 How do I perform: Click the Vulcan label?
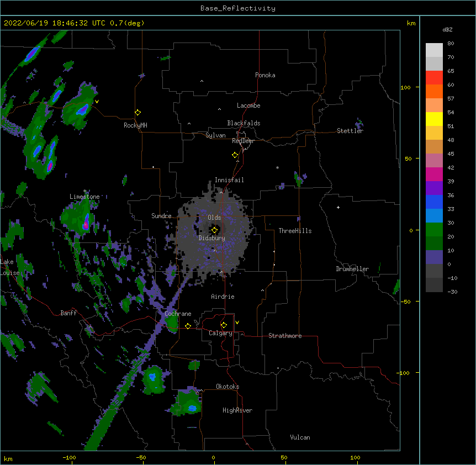(x=300, y=437)
